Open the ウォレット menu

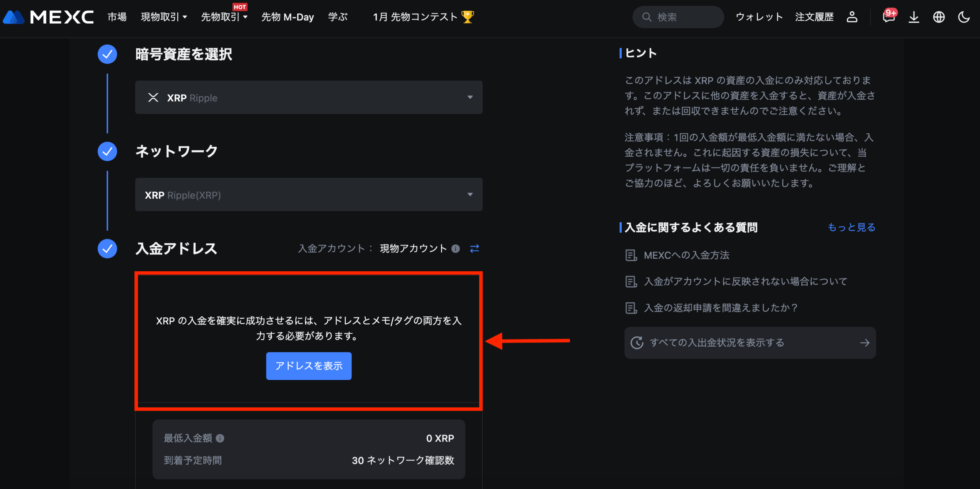click(x=759, y=17)
